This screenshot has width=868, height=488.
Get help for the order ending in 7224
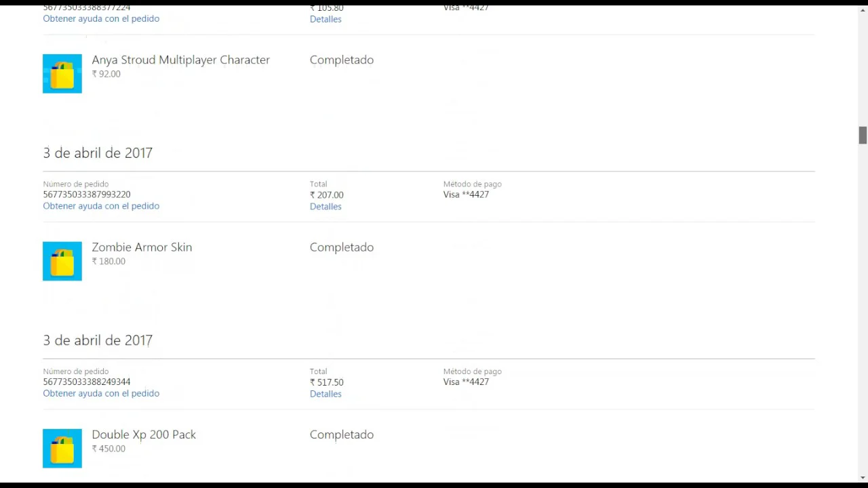[x=101, y=18]
